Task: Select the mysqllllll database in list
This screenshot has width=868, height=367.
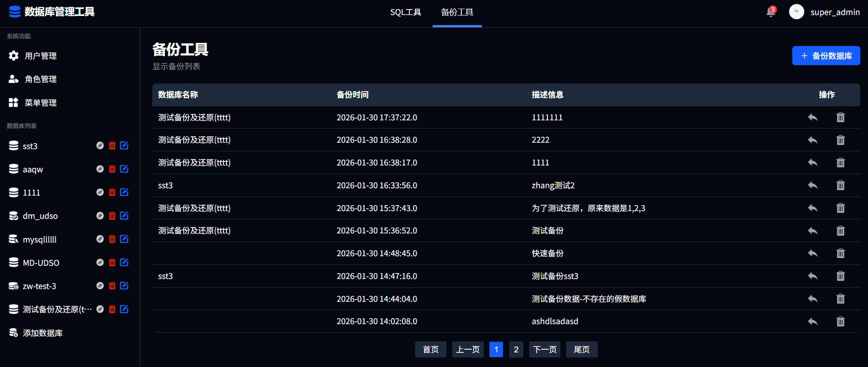Action: pos(40,239)
